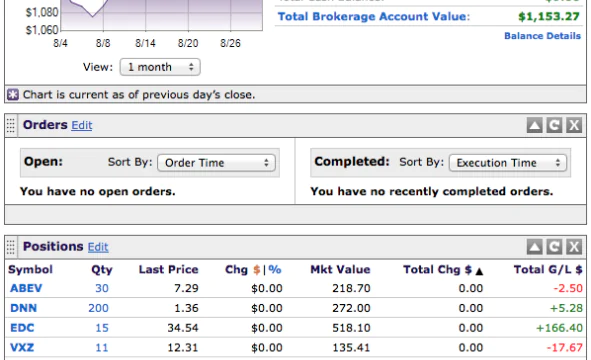Sort positions by Total G/L $ header

click(x=548, y=270)
